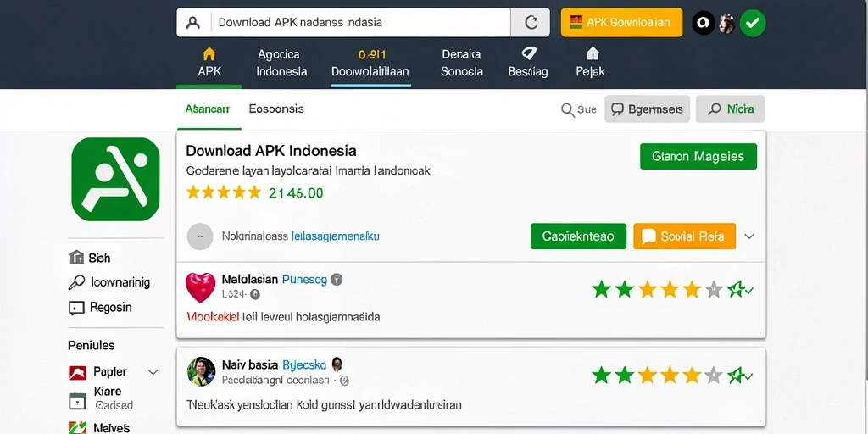Viewport: 868px width, 434px height.
Task: Open the Deraita Sonoela nav item
Action: point(462,63)
